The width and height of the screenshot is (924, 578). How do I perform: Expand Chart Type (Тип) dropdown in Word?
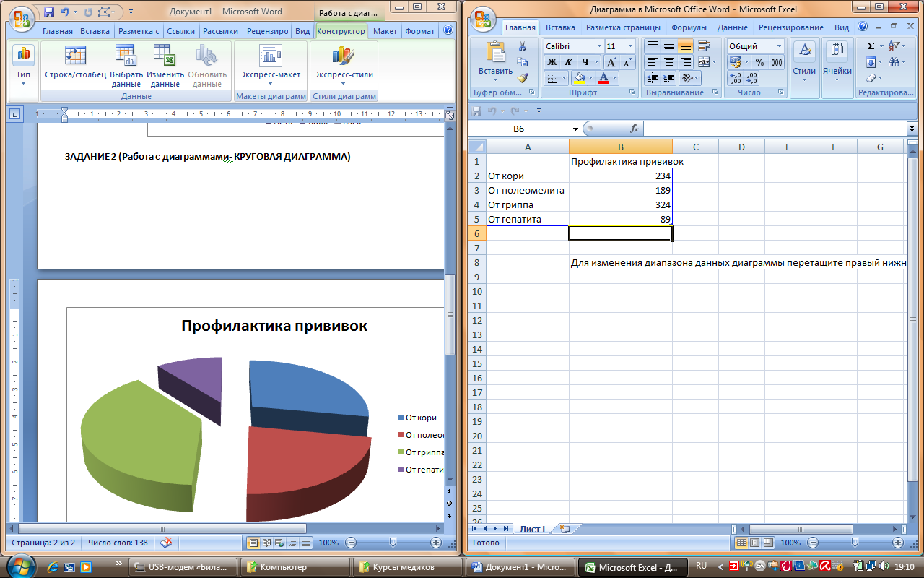[23, 83]
